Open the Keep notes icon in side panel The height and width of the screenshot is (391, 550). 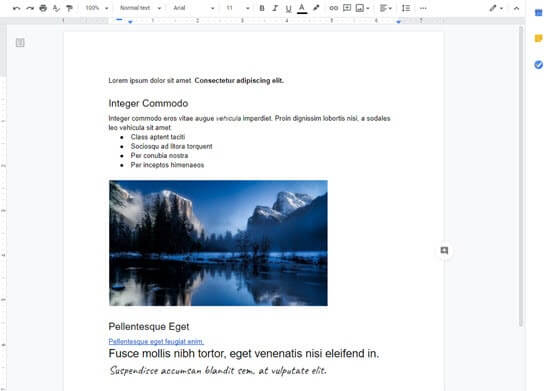click(x=538, y=38)
